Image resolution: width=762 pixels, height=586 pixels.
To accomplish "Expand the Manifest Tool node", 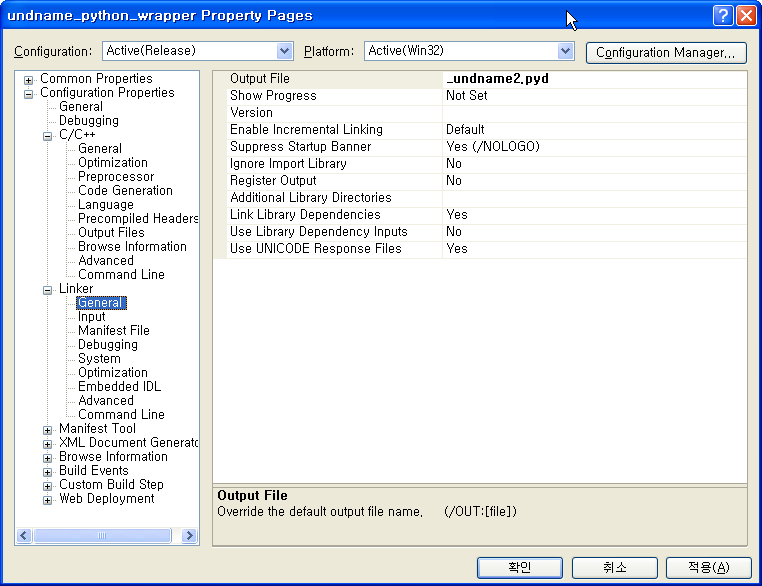I will [x=48, y=430].
